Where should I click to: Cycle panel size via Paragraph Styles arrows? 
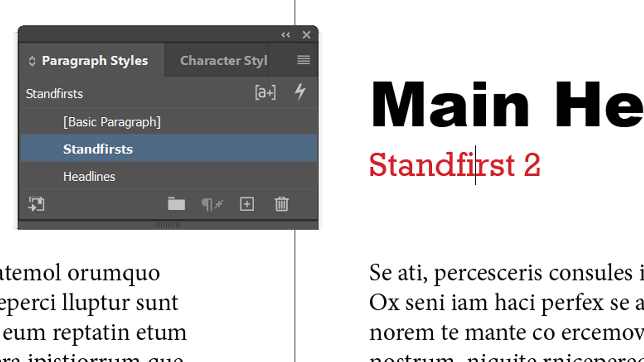32,61
